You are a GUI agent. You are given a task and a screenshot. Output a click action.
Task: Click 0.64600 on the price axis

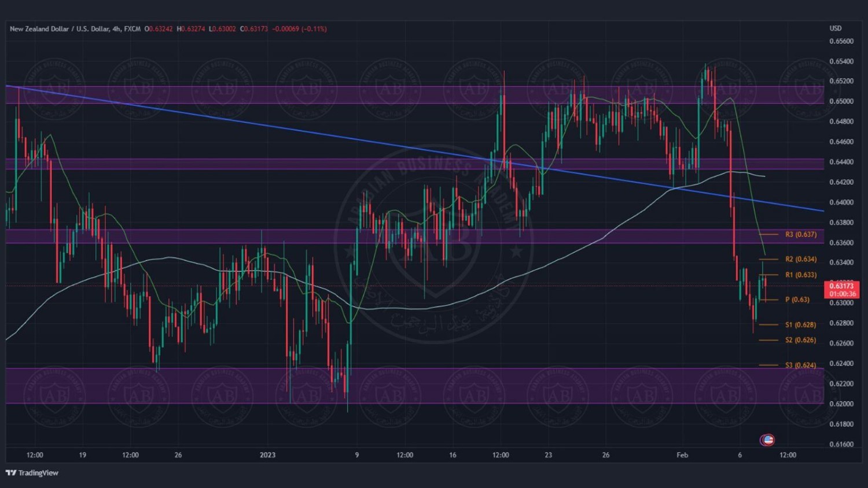point(841,142)
